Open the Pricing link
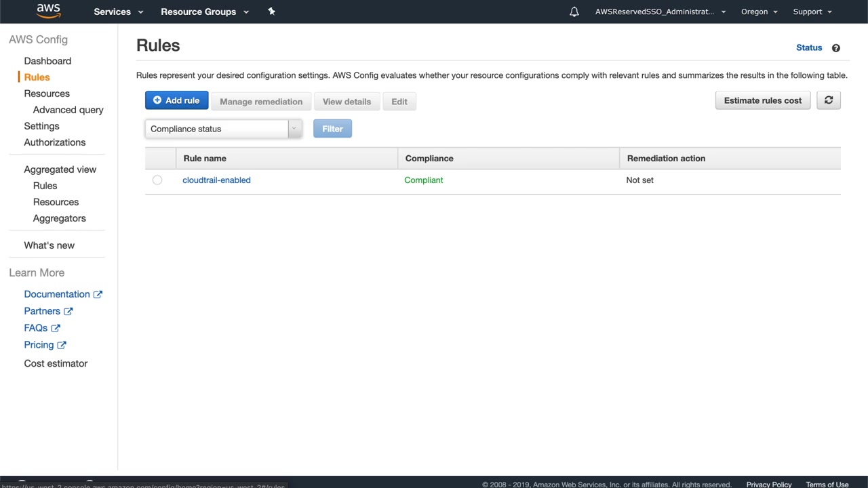This screenshot has width=868, height=488. click(39, 345)
